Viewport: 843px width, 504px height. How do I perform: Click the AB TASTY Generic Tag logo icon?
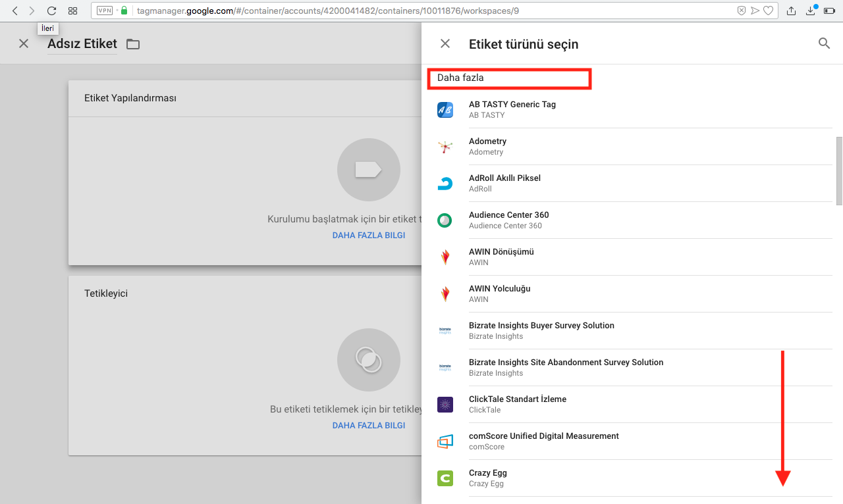click(x=445, y=110)
